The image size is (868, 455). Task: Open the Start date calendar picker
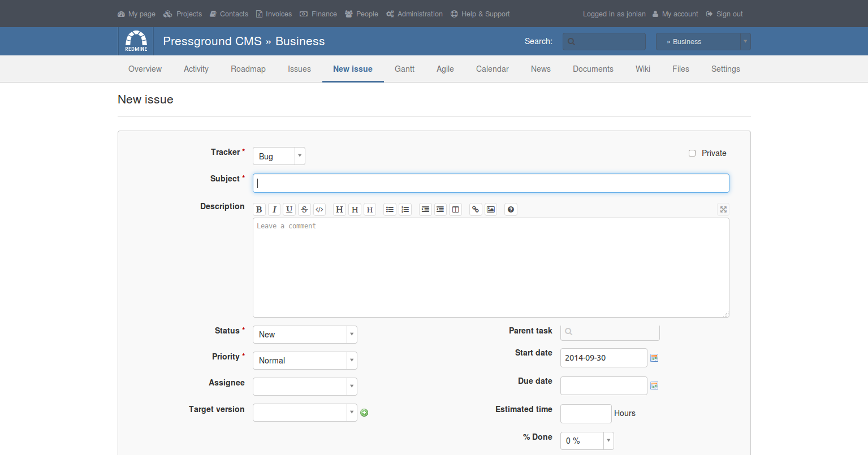click(654, 358)
